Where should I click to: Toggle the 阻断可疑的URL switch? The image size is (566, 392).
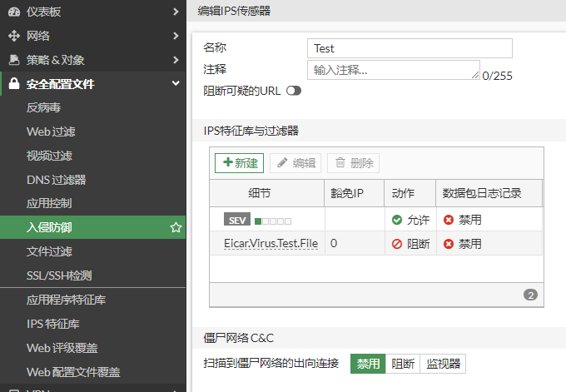click(293, 91)
